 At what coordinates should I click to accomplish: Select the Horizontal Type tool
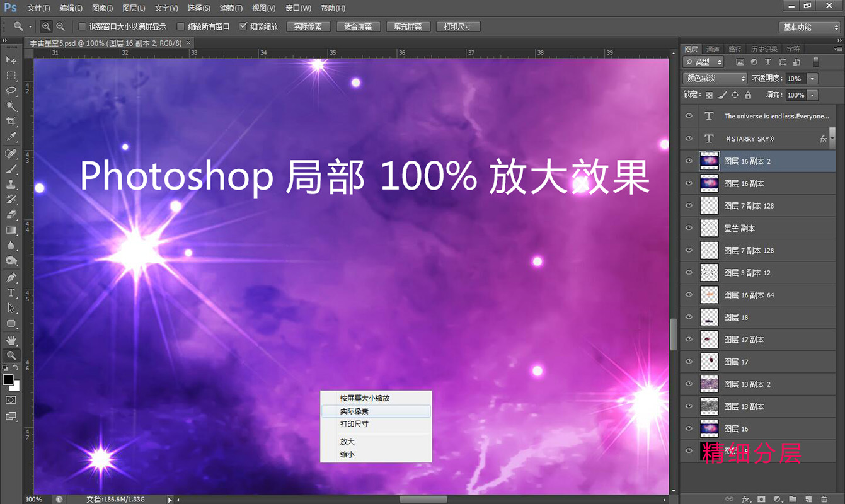click(x=11, y=293)
